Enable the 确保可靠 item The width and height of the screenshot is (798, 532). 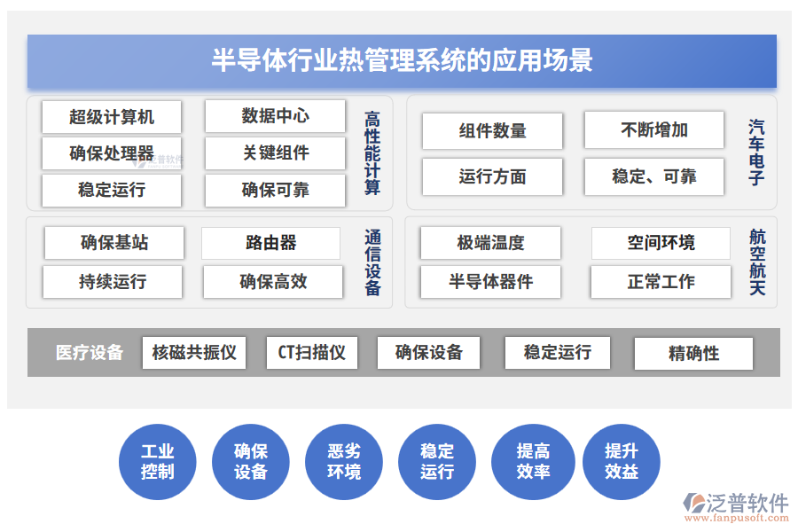pos(275,191)
